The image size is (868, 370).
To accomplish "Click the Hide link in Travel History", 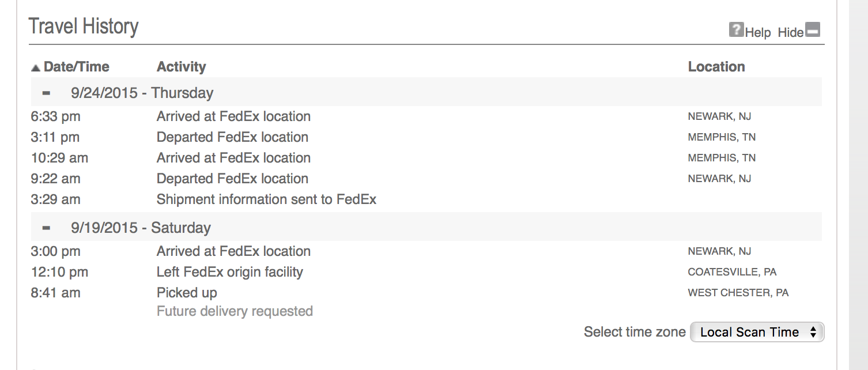I will 790,33.
